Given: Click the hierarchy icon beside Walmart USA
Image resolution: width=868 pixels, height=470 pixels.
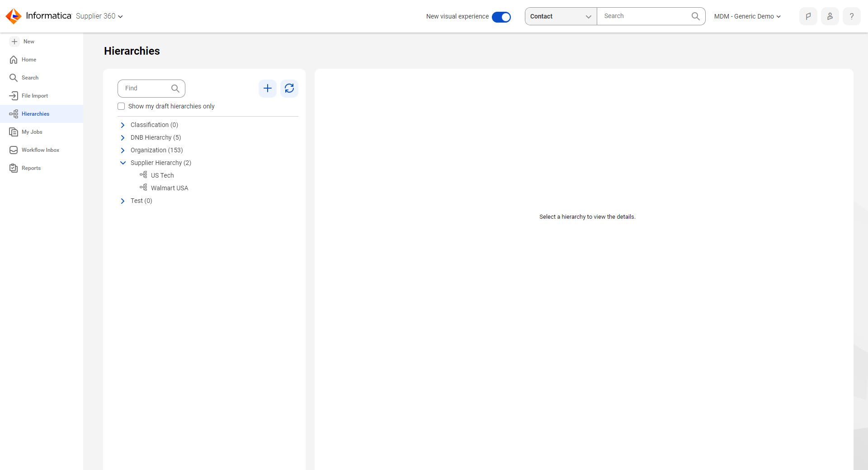Looking at the screenshot, I should coord(143,187).
